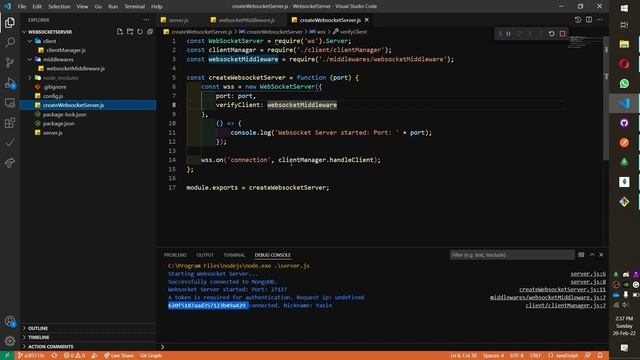The image size is (640, 360).
Task: Open Remote Explorer in activity bar
Action: [10, 102]
